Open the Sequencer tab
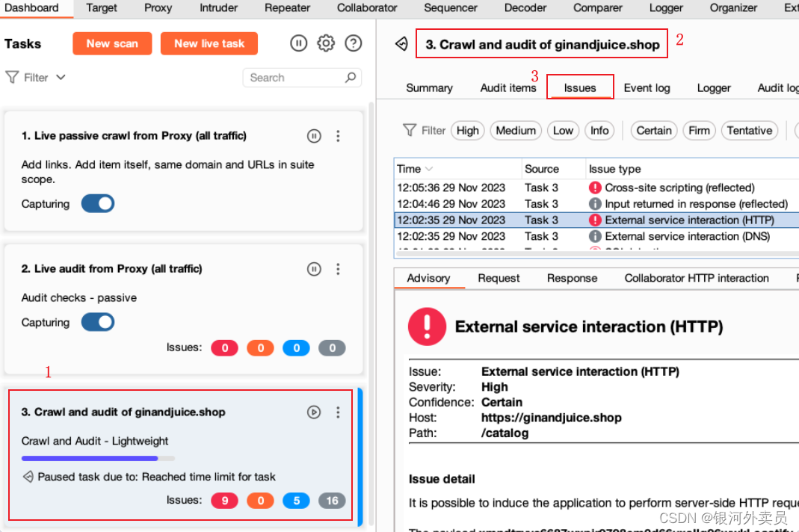This screenshot has height=532, width=799. pyautogui.click(x=451, y=7)
